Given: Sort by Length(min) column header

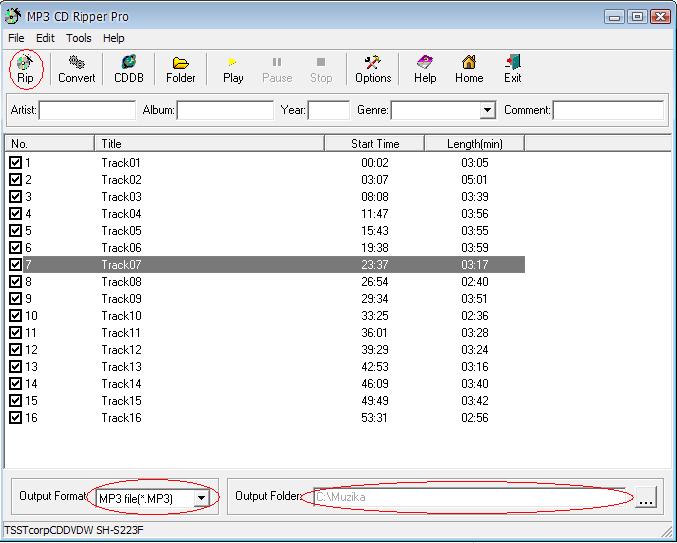Looking at the screenshot, I should click(x=475, y=144).
